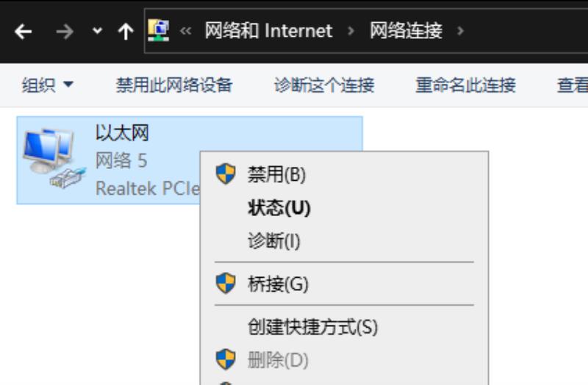Click 禁用此网络设备 in the toolbar
Viewport: 588px width, 385px height.
click(174, 85)
